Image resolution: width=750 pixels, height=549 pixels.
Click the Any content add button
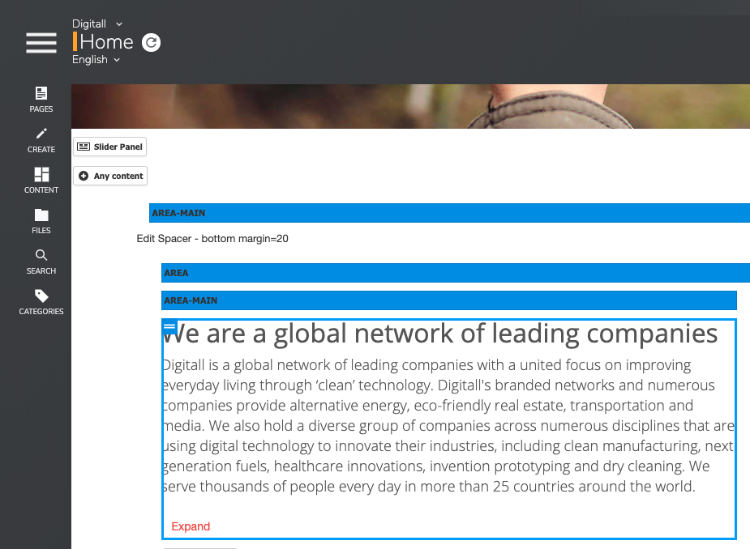[x=110, y=176]
